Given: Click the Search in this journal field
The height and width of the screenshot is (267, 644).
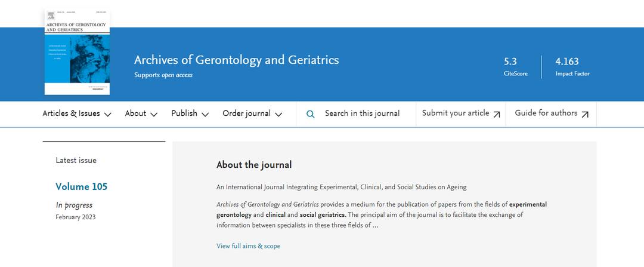Looking at the screenshot, I should pyautogui.click(x=362, y=113).
